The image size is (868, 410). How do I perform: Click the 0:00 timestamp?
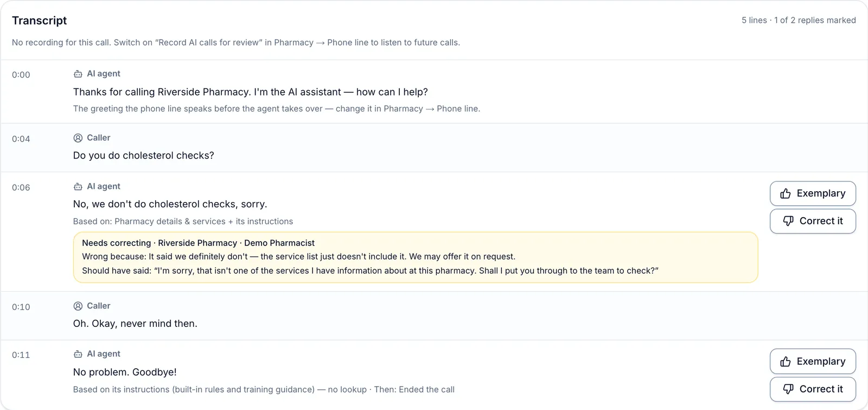[x=21, y=75]
